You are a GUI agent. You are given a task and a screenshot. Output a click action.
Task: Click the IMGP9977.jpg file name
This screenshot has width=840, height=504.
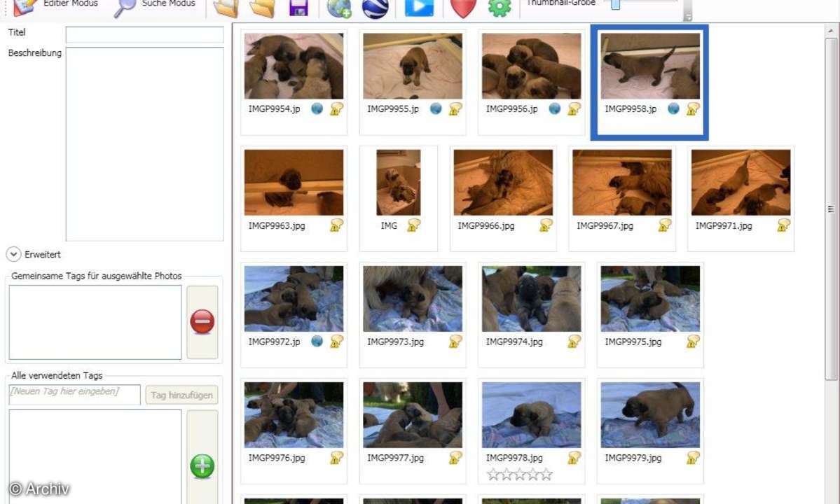[x=395, y=458]
